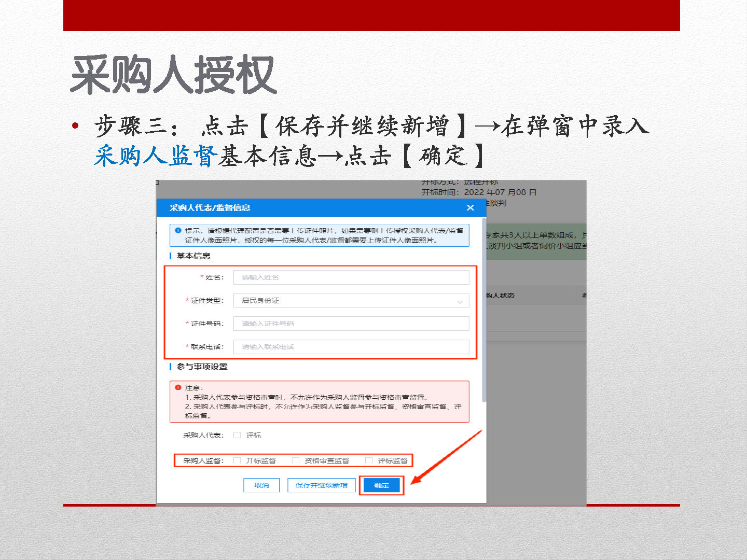Focus the 证件号码 text field
Viewport: 747px width, 560px height.
click(x=351, y=324)
